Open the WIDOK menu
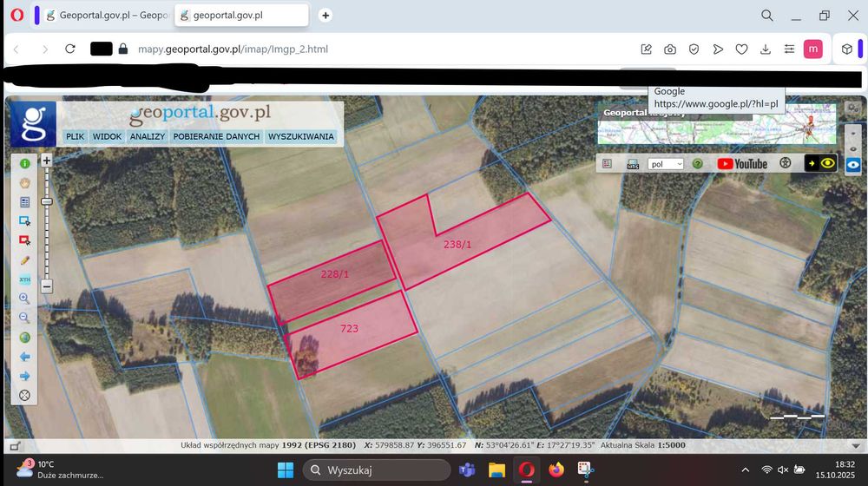The image size is (868, 486). pos(107,137)
